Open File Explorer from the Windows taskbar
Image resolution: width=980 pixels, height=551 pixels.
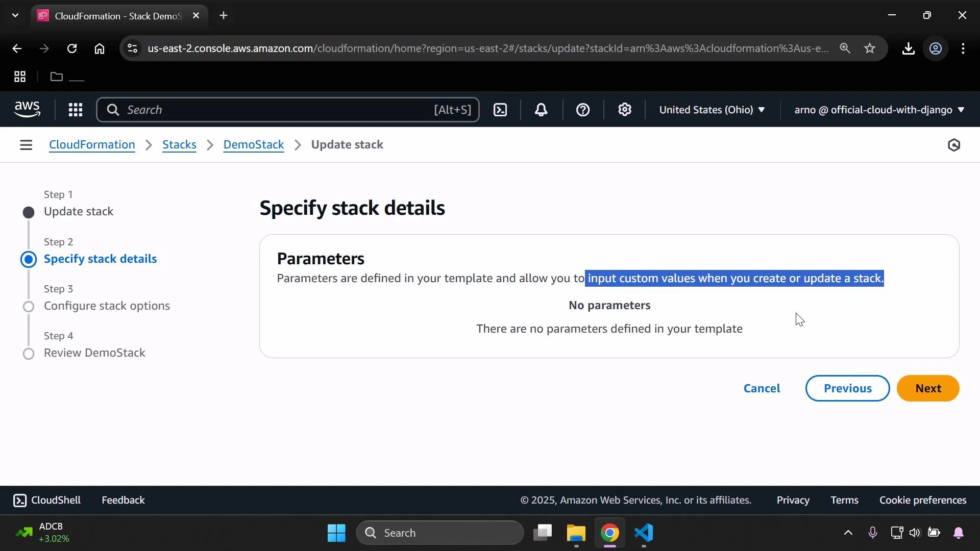576,533
